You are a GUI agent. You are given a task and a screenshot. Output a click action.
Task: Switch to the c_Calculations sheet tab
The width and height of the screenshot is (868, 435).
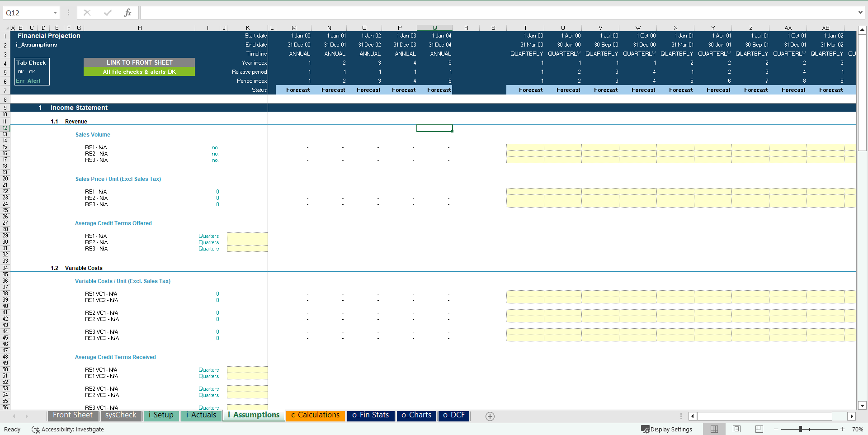click(x=315, y=415)
